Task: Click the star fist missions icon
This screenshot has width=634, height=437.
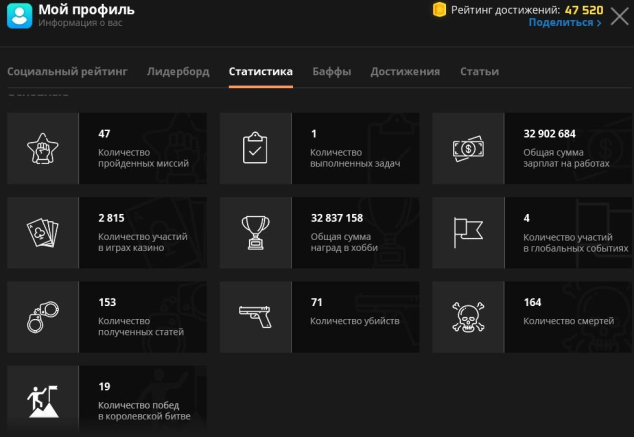Action: click(43, 148)
